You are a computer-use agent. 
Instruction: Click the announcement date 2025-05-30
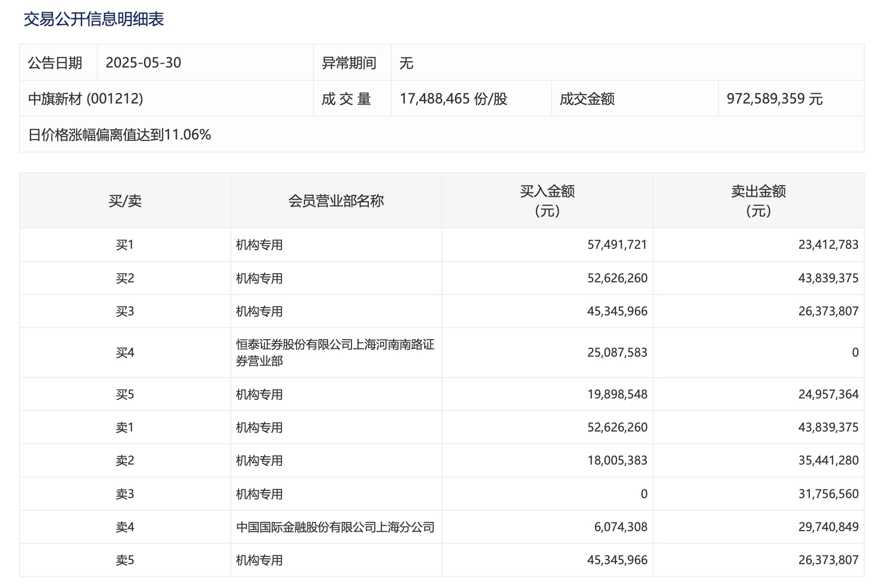point(143,63)
